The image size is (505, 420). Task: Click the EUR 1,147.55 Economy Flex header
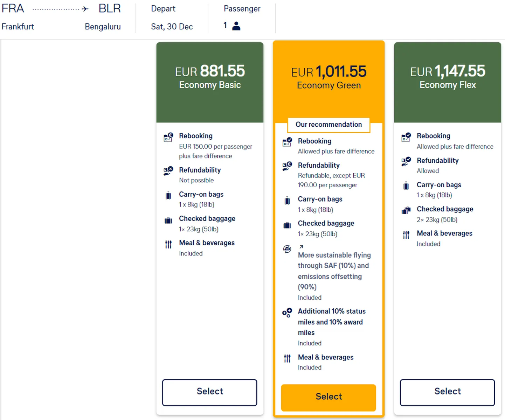(x=448, y=82)
